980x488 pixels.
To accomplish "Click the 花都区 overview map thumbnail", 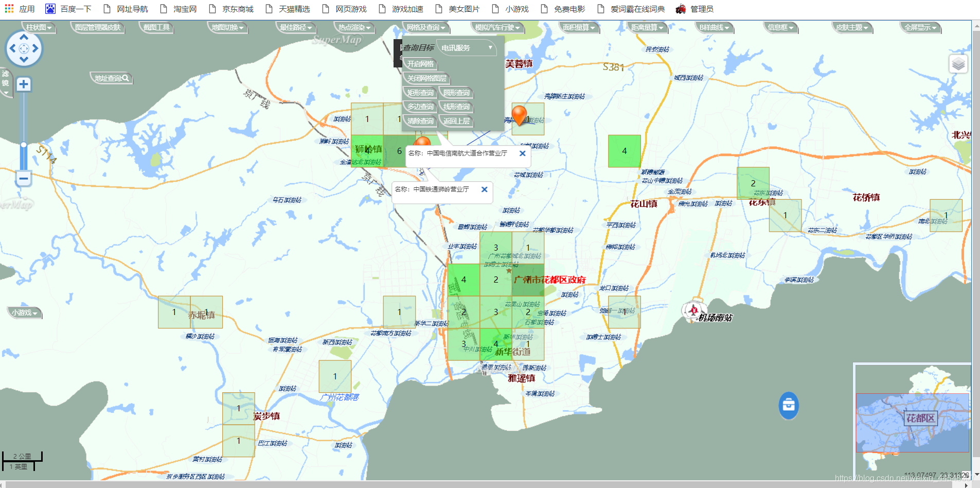I will pos(913,422).
